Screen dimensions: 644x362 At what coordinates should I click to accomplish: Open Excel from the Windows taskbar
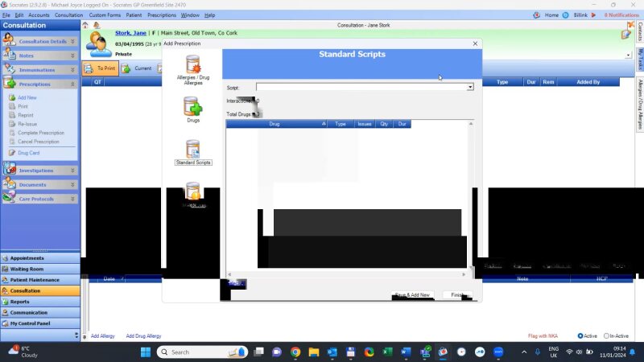point(386,352)
